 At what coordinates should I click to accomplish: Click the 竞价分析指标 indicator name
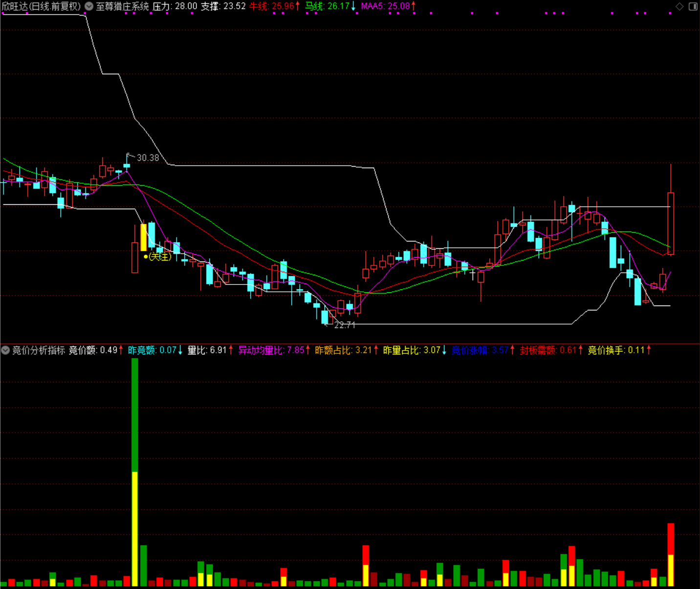(x=39, y=350)
